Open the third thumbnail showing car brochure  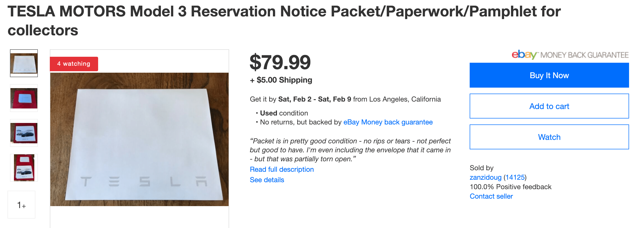pyautogui.click(x=24, y=133)
